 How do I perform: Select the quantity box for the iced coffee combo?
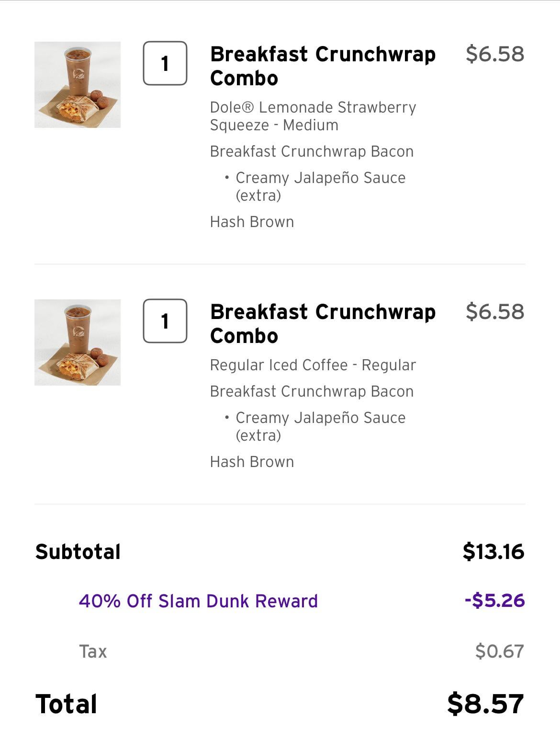click(x=165, y=321)
